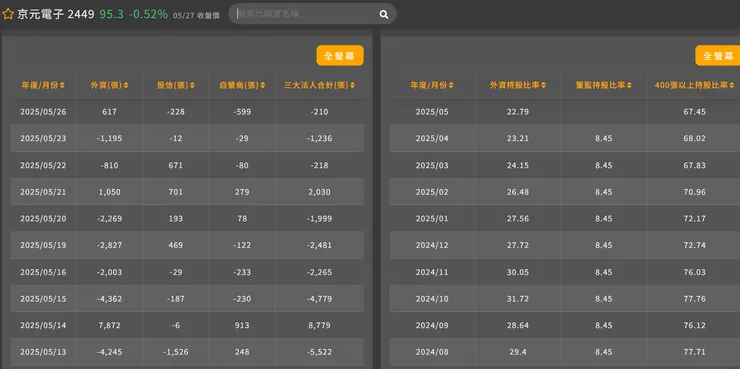
Task: Click the 7,872 foreign investor value
Action: 109,326
